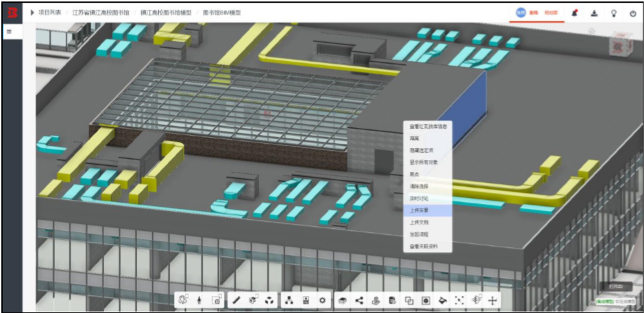The image size is (644, 313).
Task: Select 隐藏选定项 in context menu
Action: (428, 151)
